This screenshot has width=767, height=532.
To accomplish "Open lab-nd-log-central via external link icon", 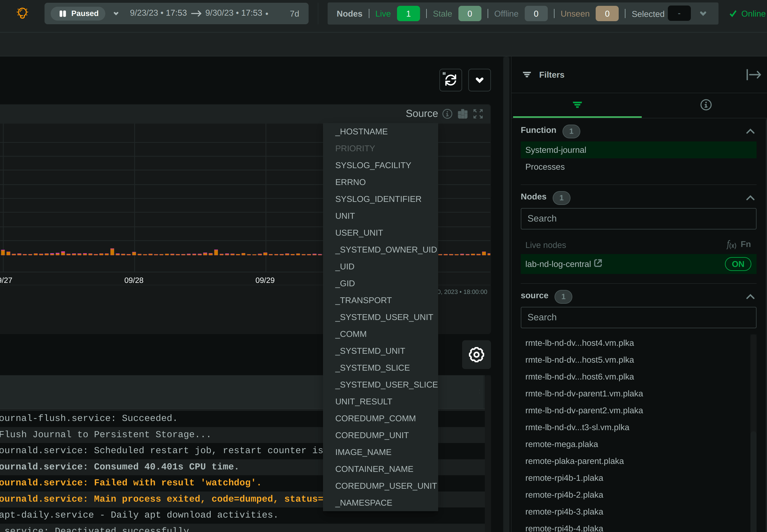I will [598, 263].
